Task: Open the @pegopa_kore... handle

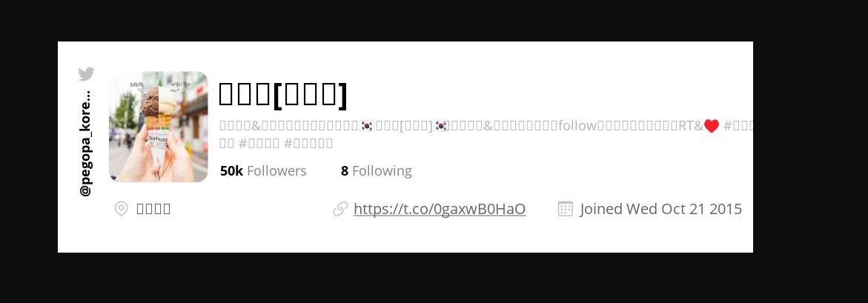Action: click(85, 143)
